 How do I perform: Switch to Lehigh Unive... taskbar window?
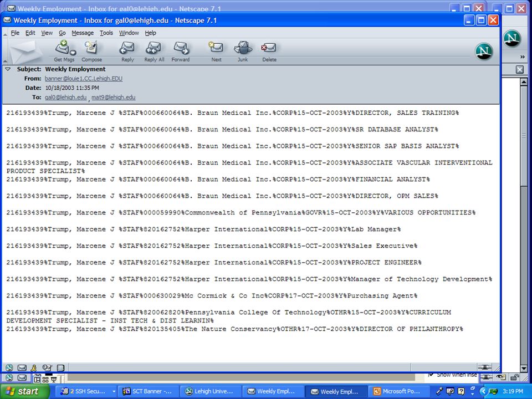point(209,391)
